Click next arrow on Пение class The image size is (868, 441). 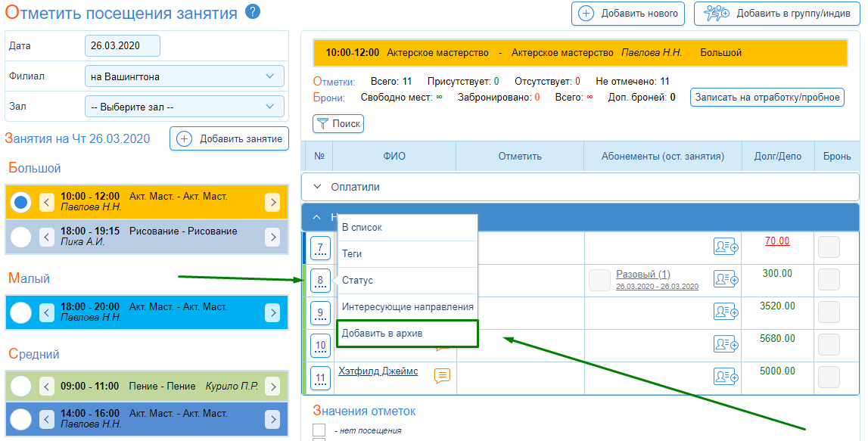pos(272,387)
